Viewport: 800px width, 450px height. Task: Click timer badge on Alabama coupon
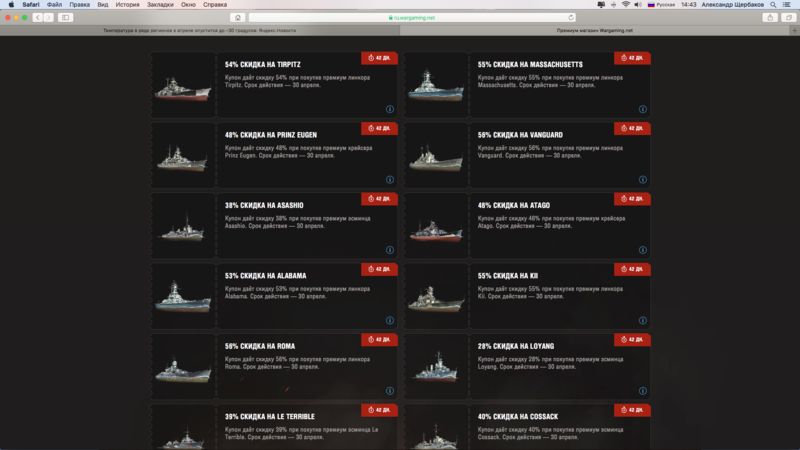coord(379,269)
